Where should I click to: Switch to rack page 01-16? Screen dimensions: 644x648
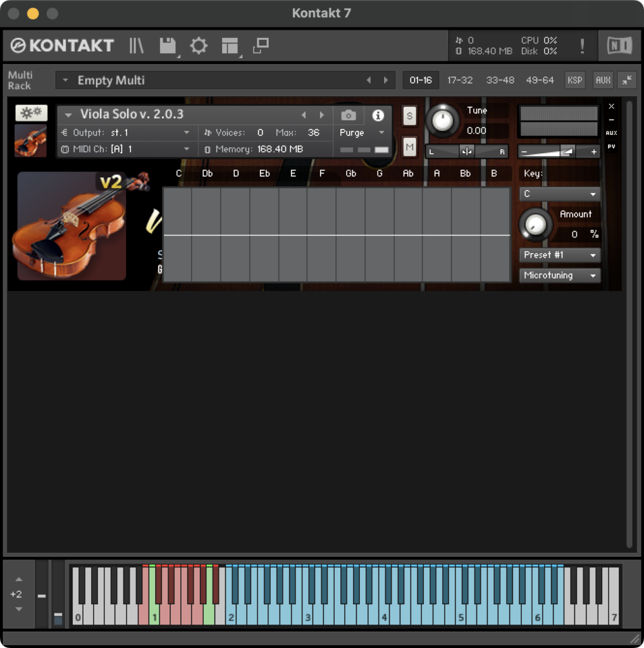[421, 80]
